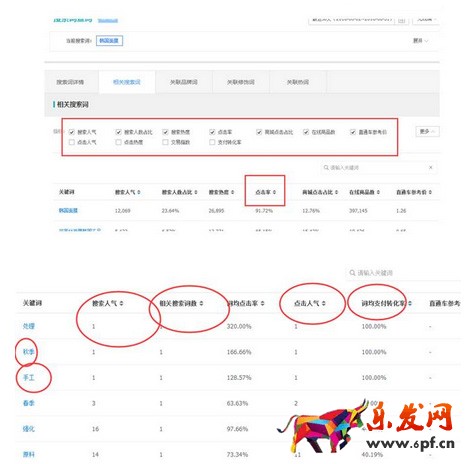Open the 处理 keyword link
Image resolution: width=465 pixels, height=464 pixels.
(29, 326)
